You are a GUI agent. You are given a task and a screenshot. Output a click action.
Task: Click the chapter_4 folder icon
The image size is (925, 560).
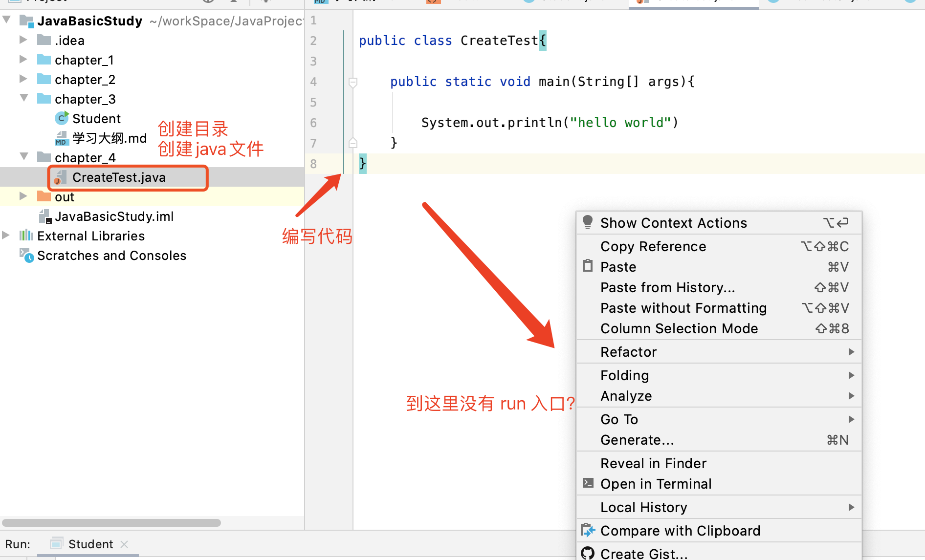point(44,157)
